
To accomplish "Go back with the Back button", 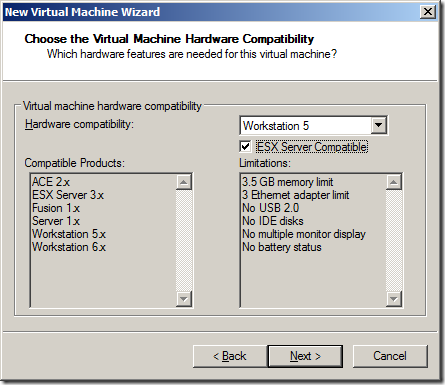I will pos(230,356).
